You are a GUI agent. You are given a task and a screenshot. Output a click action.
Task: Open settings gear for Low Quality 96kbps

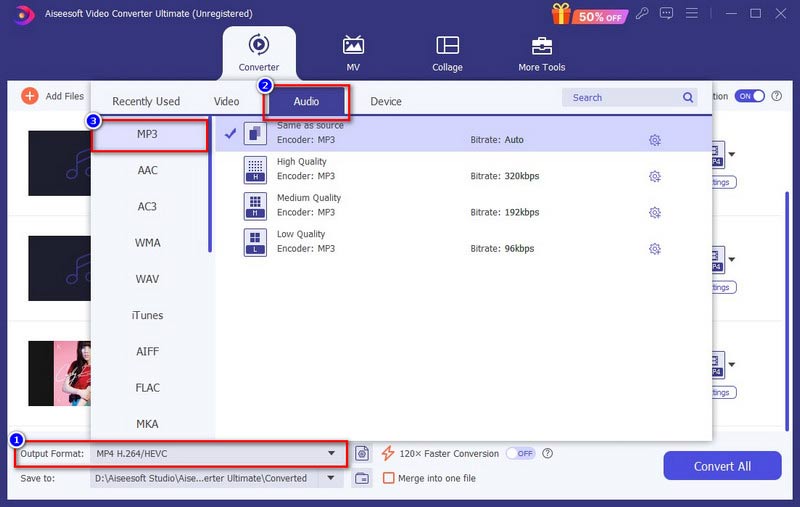655,249
